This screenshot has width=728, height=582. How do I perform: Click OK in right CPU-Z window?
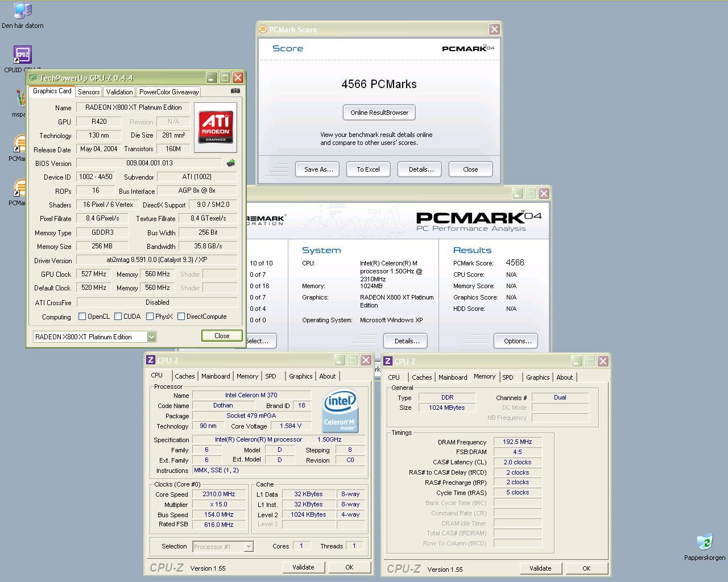pyautogui.click(x=586, y=568)
